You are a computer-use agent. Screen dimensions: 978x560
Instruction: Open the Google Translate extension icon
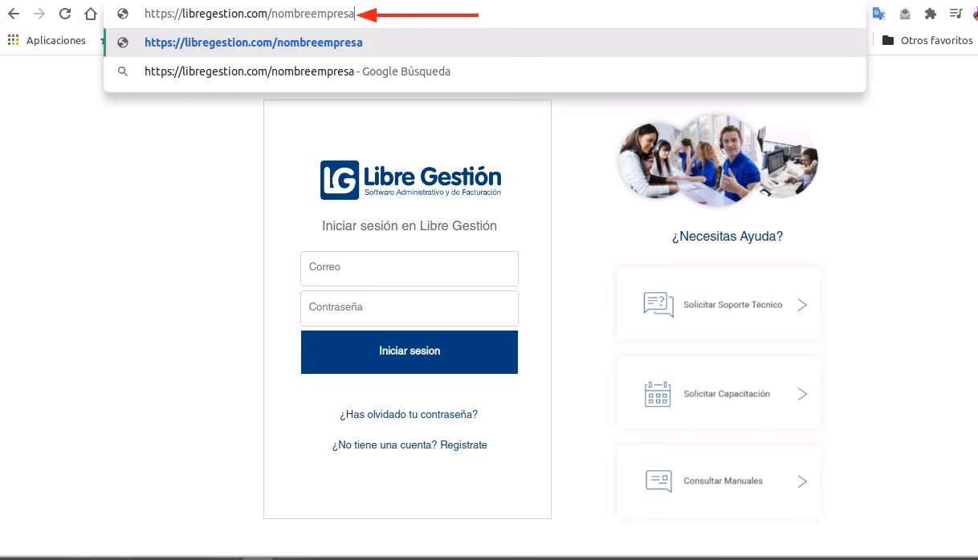(878, 13)
